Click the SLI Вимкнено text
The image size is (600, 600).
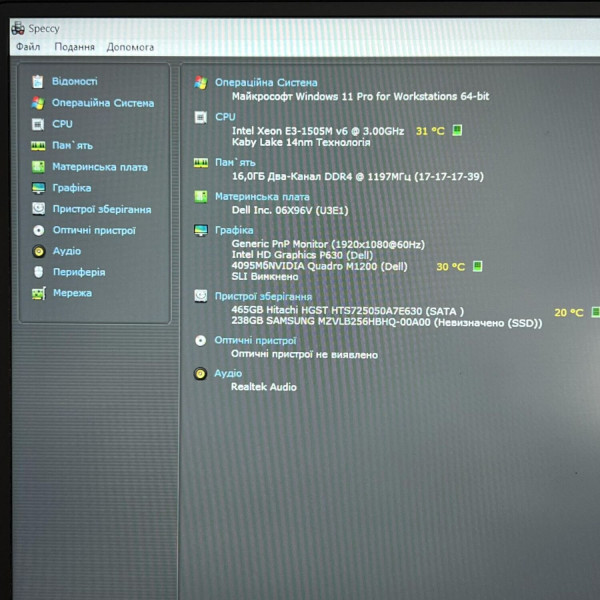point(264,276)
